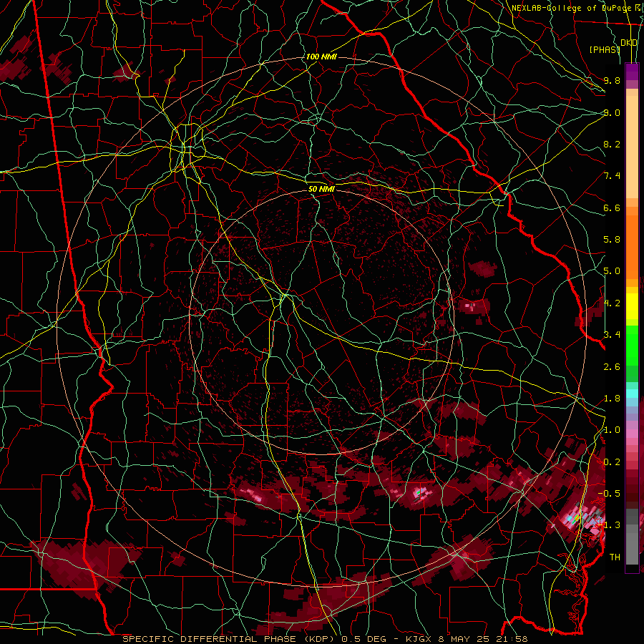Click the 8.2 value on the KDP scale
Image resolution: width=644 pixels, height=644 pixels.
point(612,144)
